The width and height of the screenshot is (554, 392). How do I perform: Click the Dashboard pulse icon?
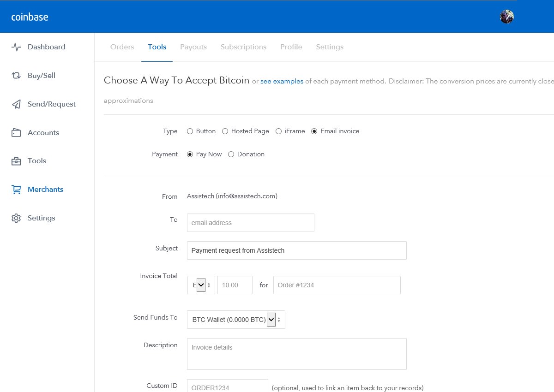pyautogui.click(x=16, y=47)
